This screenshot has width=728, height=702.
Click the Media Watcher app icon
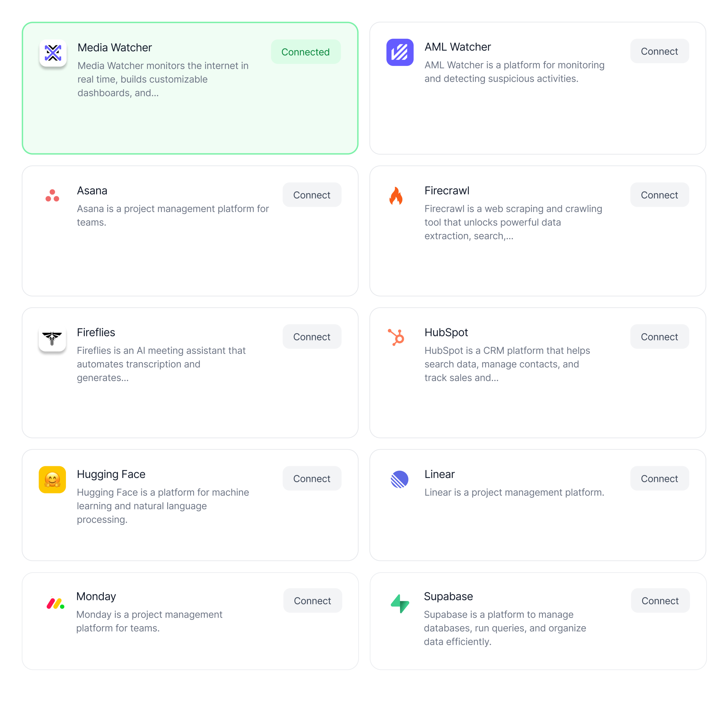click(53, 53)
